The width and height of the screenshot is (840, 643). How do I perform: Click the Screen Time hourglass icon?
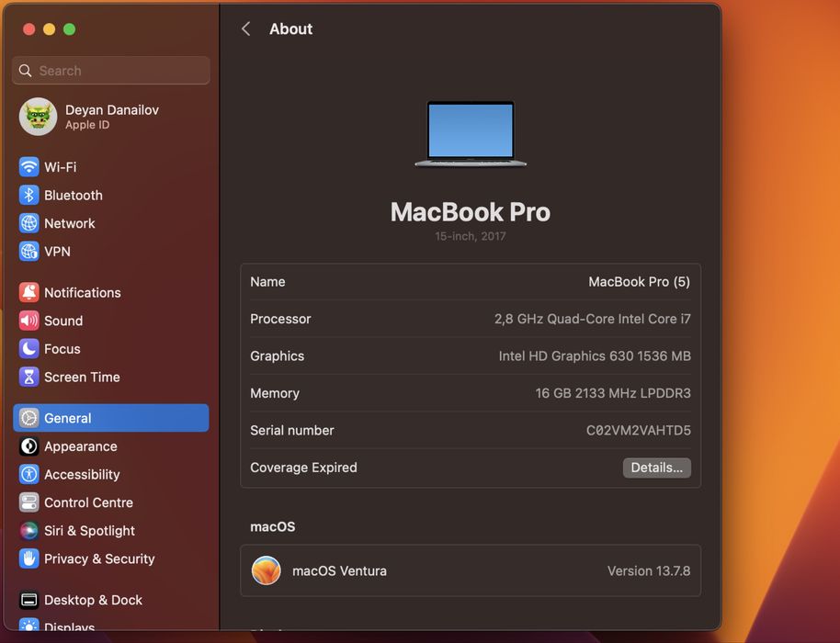[x=28, y=377]
